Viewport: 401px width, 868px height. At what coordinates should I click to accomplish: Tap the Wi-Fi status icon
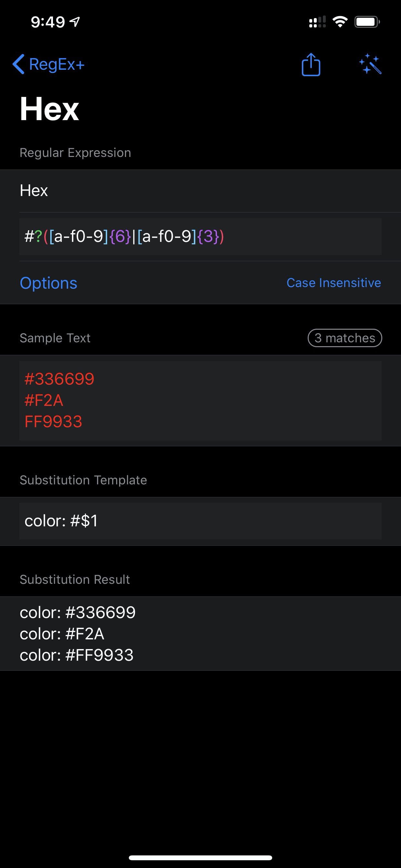point(340,21)
